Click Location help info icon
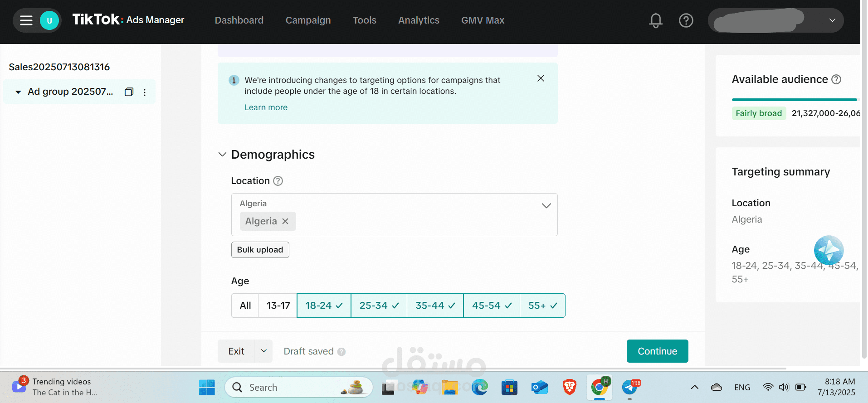Screen dimensions: 868x403 [x=278, y=181]
